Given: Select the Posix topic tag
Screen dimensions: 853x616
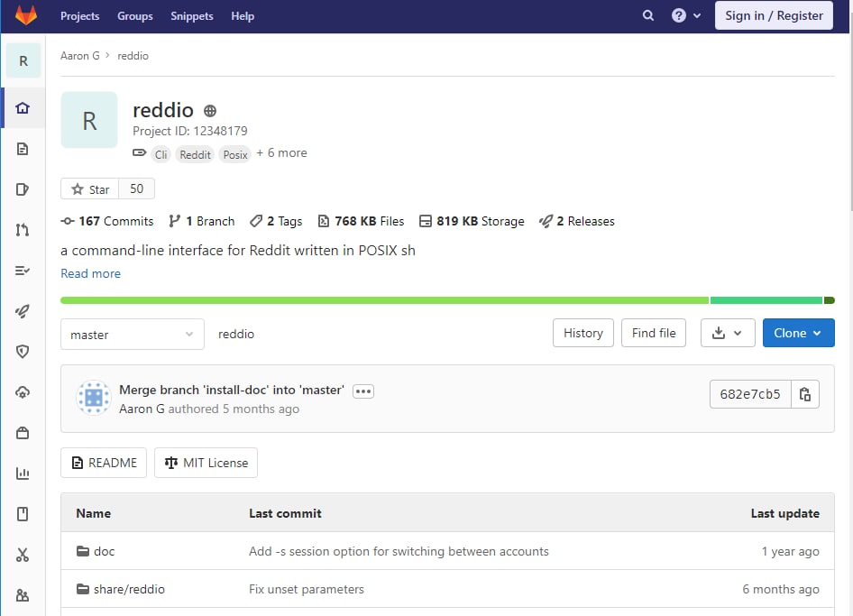Looking at the screenshot, I should [x=235, y=154].
